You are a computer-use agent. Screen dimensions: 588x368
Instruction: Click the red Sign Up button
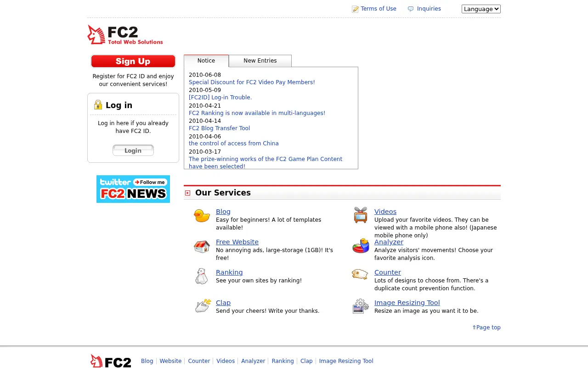pyautogui.click(x=133, y=61)
